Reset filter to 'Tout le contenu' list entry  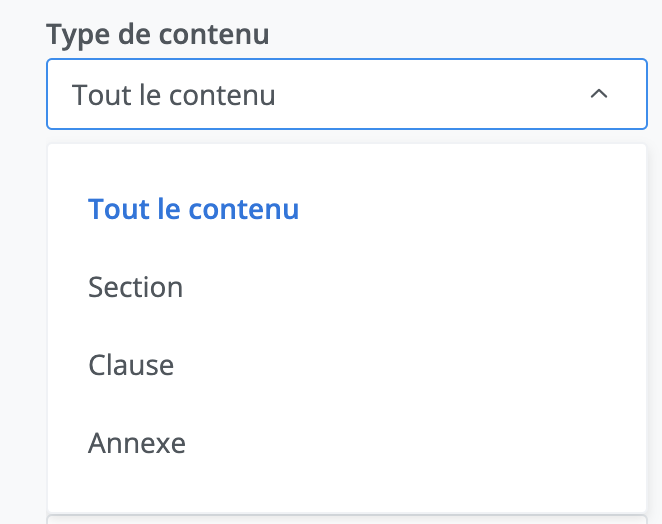tap(193, 209)
